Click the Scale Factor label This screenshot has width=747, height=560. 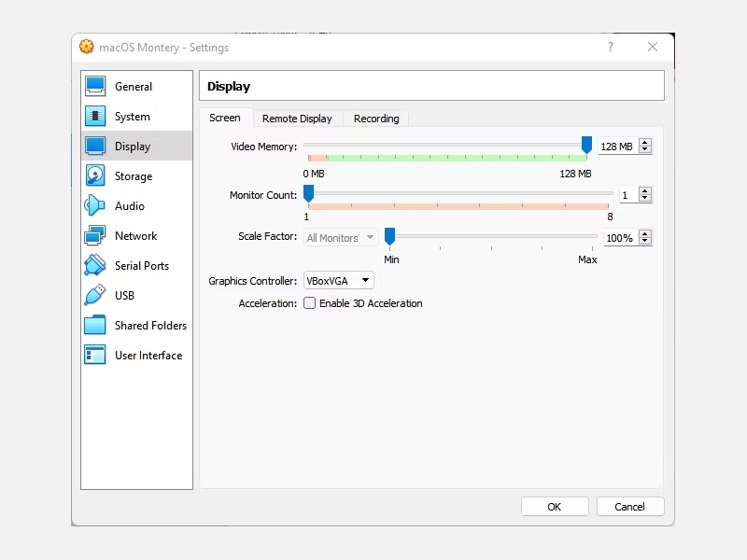pyautogui.click(x=267, y=236)
